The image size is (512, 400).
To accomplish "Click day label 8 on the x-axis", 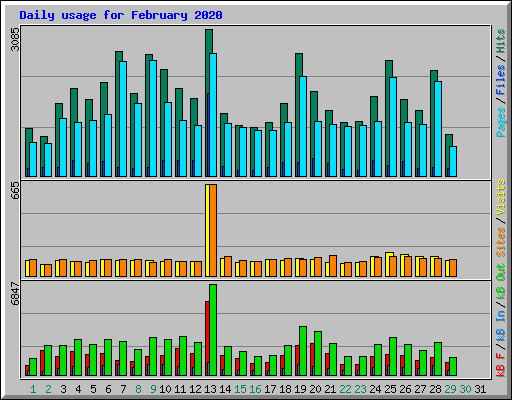I will [x=138, y=389].
